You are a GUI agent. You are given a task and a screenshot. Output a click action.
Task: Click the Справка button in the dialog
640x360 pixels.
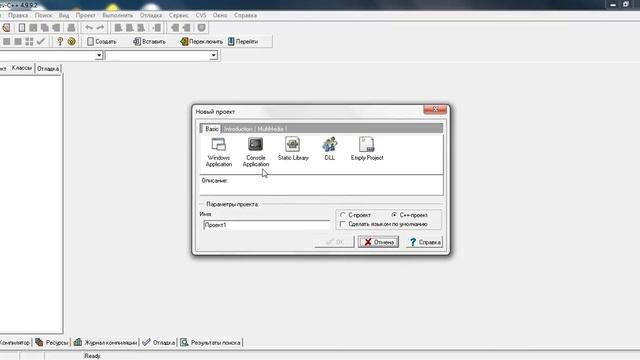click(424, 242)
